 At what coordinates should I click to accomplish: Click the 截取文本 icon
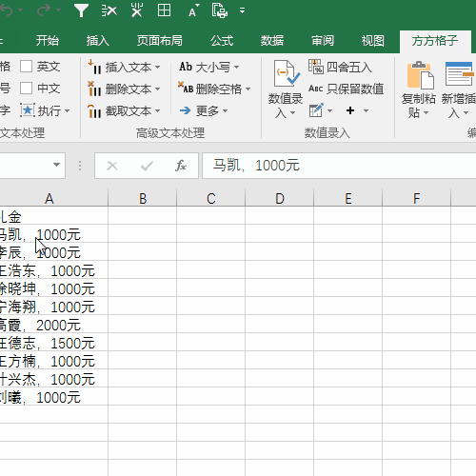[x=94, y=110]
